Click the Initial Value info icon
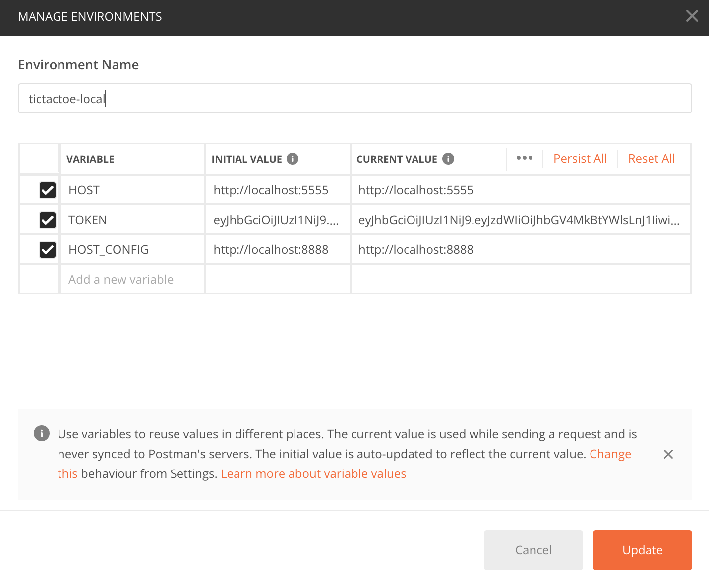Screen dimensions: 709x588 pos(293,159)
